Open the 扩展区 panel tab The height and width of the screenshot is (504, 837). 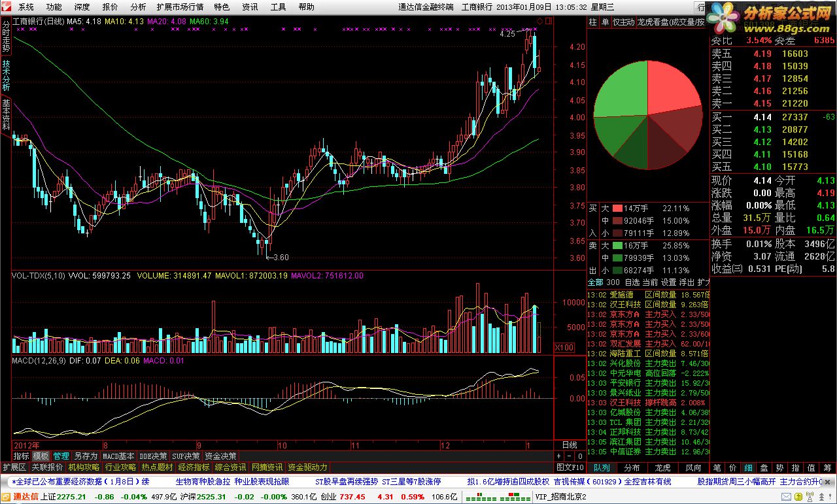pyautogui.click(x=14, y=467)
